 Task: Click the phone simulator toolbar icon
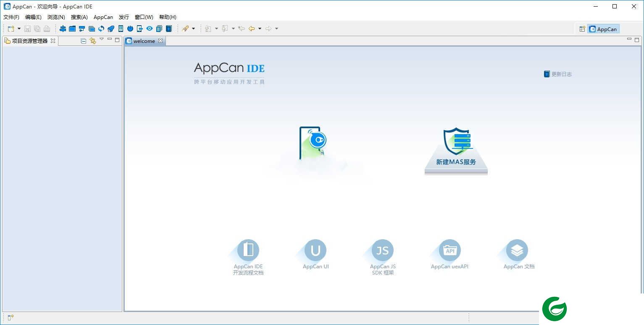point(121,29)
